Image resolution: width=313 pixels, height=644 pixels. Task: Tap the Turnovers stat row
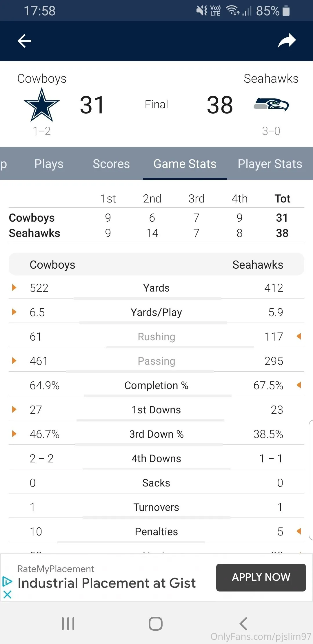156,507
